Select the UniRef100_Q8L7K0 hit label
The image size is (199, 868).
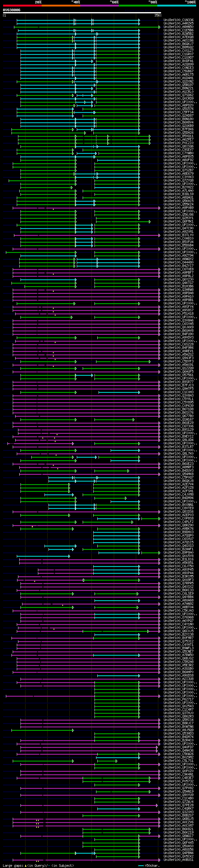point(178,453)
